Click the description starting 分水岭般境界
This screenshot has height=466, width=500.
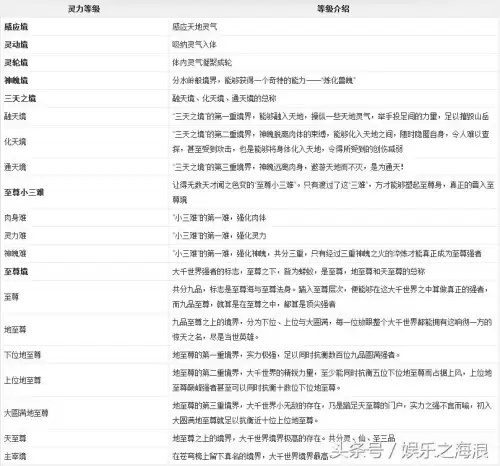coord(264,80)
